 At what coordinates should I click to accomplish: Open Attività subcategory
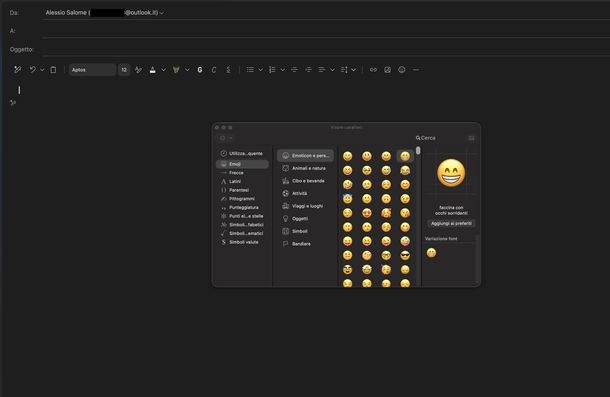(x=305, y=193)
